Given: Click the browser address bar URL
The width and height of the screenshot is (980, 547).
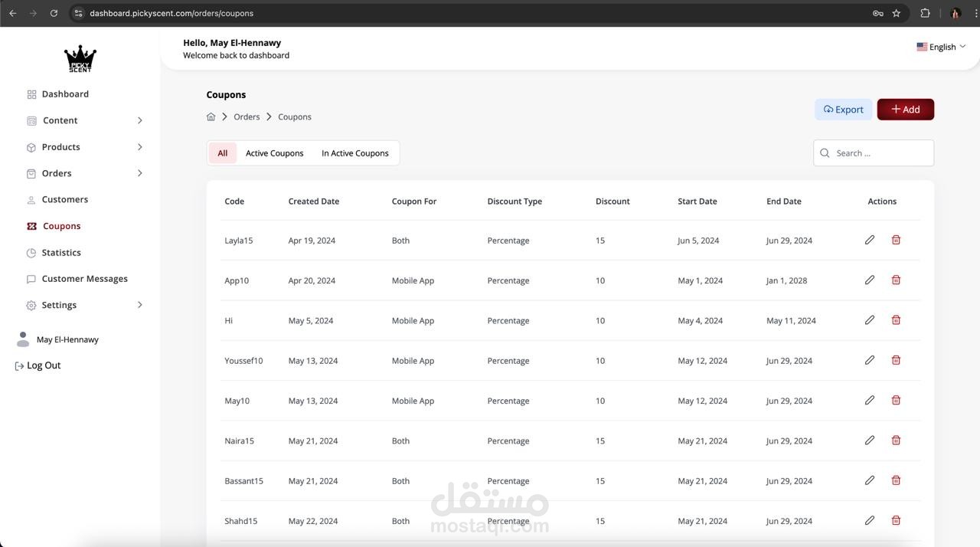Looking at the screenshot, I should point(171,13).
